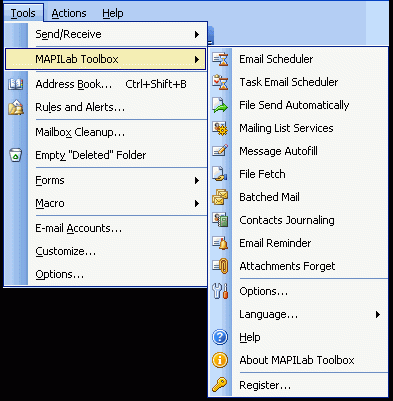Choose File Fetch
Viewport: 393px width, 401px height.
point(298,174)
